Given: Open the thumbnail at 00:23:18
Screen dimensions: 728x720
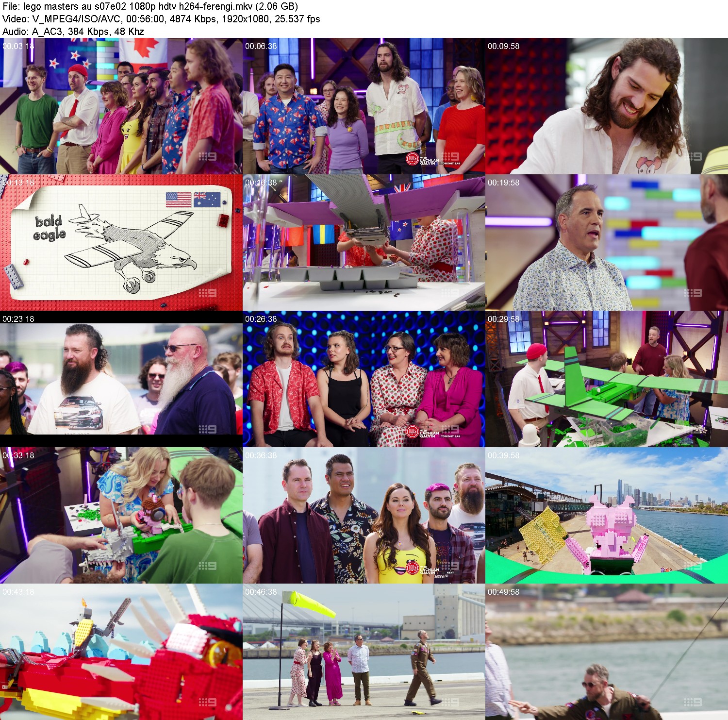Looking at the screenshot, I should [x=121, y=379].
